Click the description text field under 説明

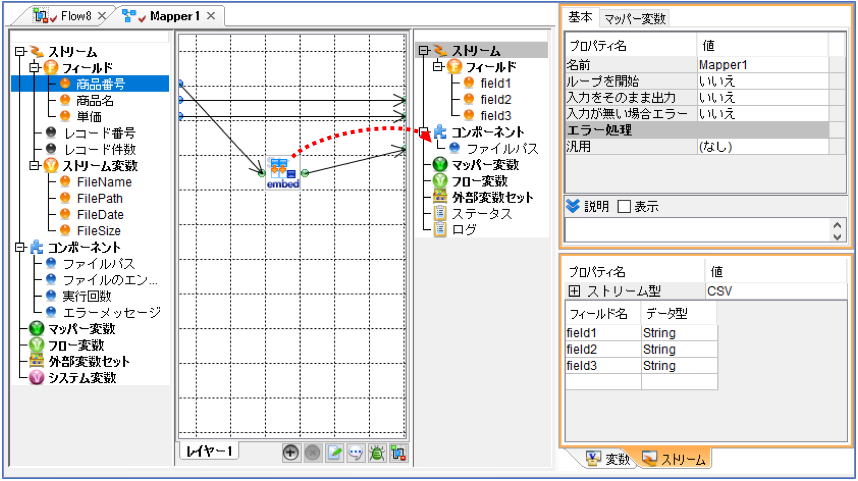pyautogui.click(x=698, y=230)
